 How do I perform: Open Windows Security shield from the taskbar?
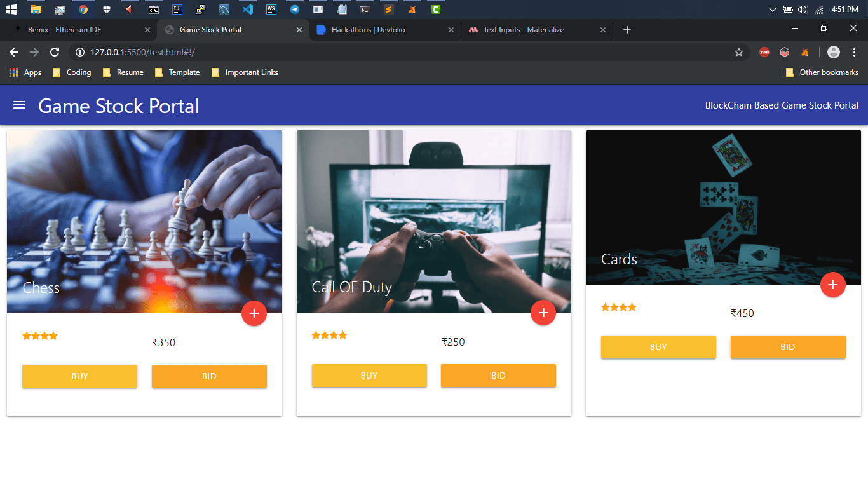107,10
